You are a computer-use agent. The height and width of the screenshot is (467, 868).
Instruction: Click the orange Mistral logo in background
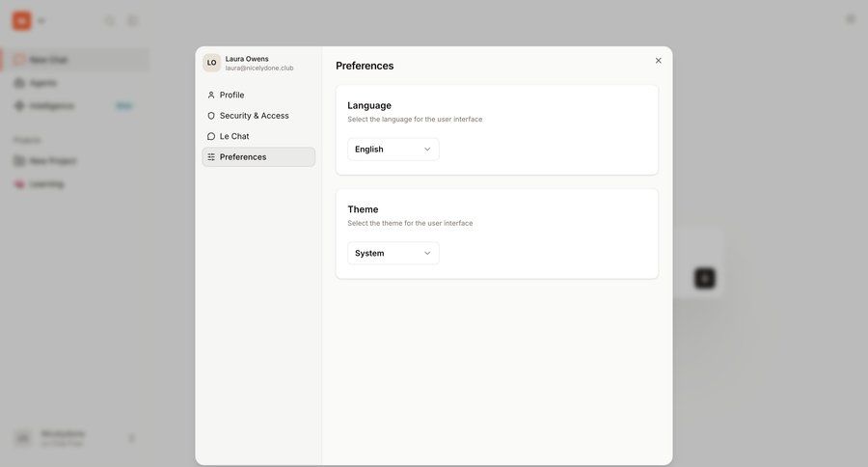pos(22,21)
